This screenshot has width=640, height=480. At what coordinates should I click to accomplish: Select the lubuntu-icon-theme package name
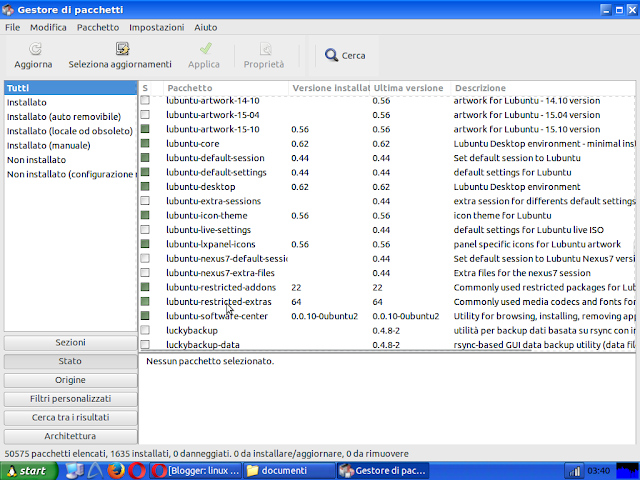pyautogui.click(x=207, y=216)
